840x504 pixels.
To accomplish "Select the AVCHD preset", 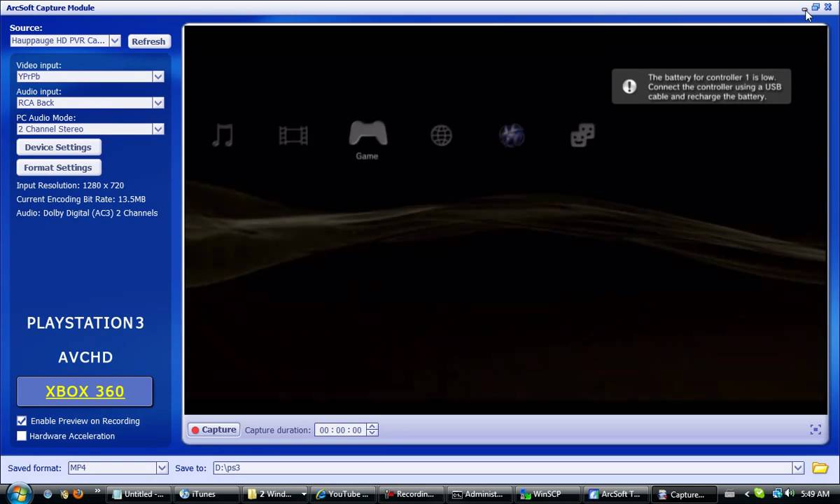I will (85, 357).
